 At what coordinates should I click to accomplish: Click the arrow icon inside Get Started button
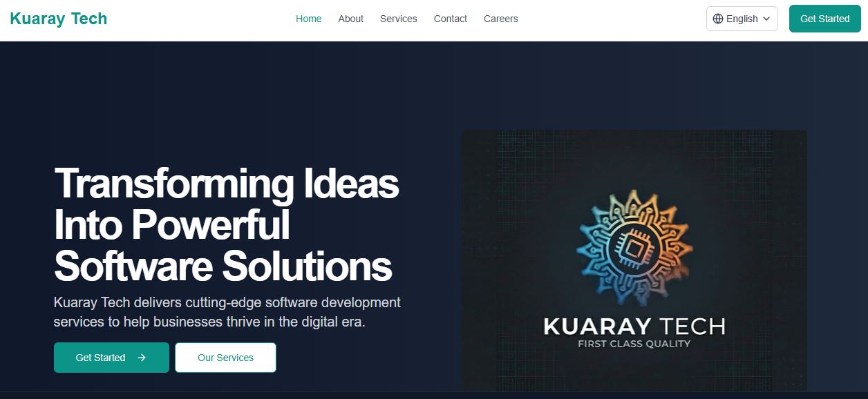[x=142, y=358]
